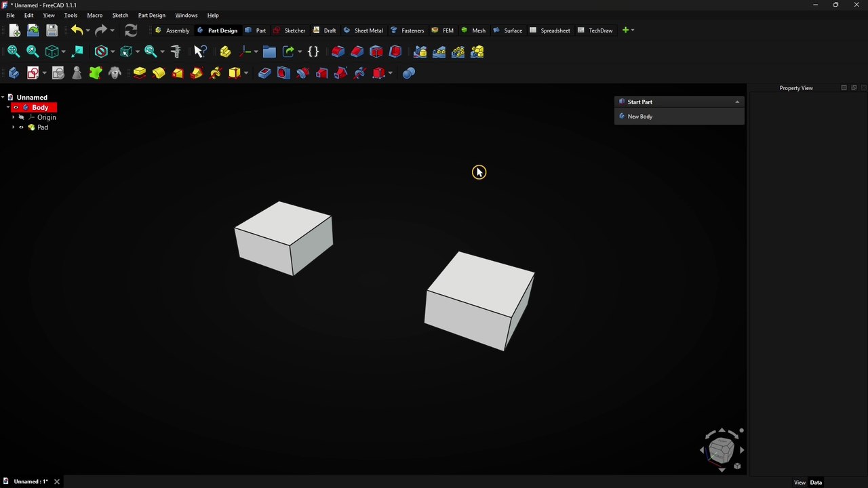Image resolution: width=868 pixels, height=488 pixels.
Task: Select the Pad tool in toolbar
Action: (x=139, y=73)
